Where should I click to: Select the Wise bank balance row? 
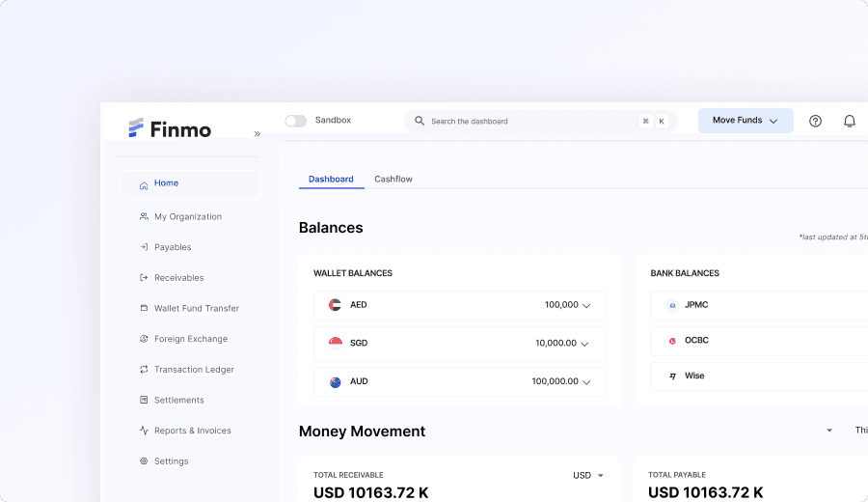click(x=759, y=376)
